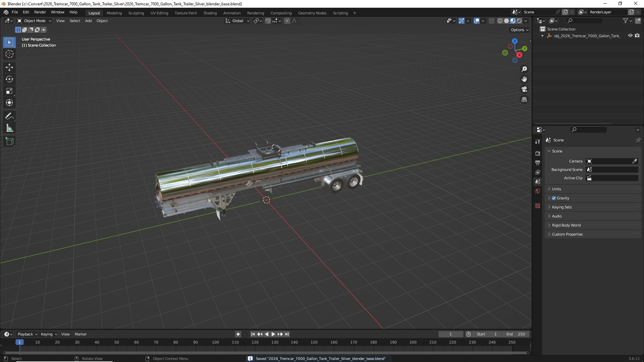Select the Annotate tool
644x362 pixels.
click(x=9, y=116)
